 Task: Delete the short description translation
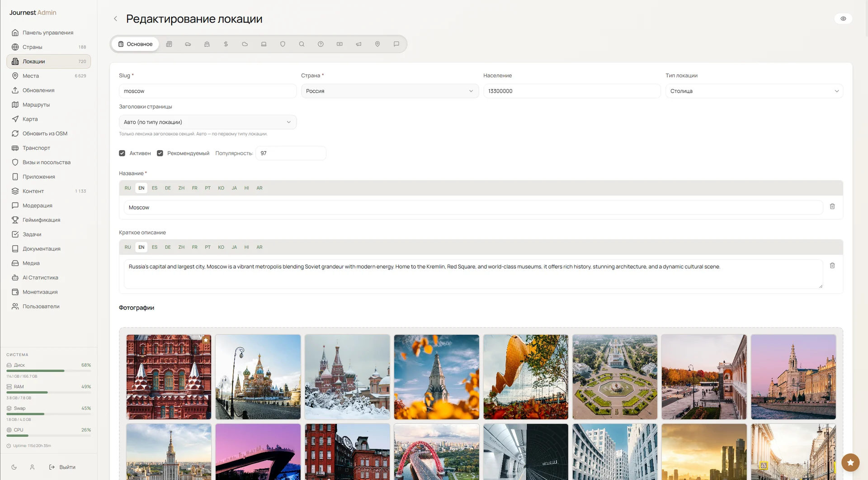pos(832,266)
